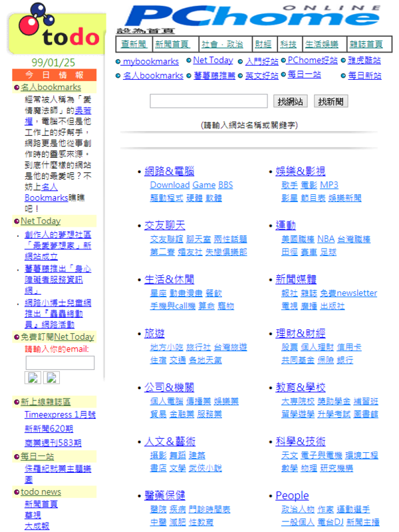Open the 人文&藝術 category
The image size is (399, 532).
tap(170, 442)
